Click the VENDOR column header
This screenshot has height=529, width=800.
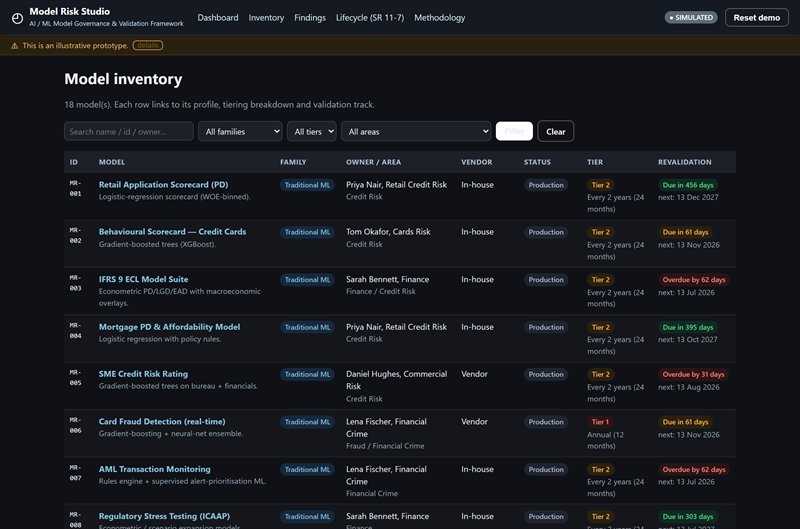tap(477, 162)
